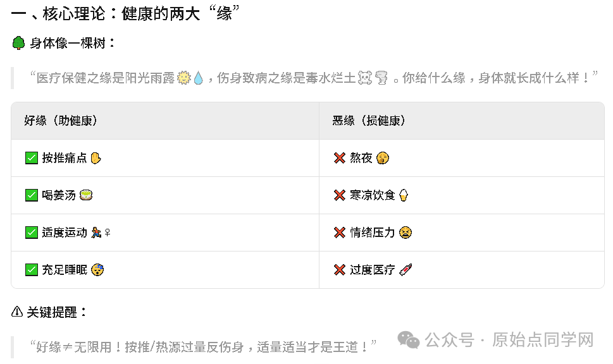Click the 好缘（助健康）column header
The width and height of the screenshot is (613, 364).
pos(61,121)
